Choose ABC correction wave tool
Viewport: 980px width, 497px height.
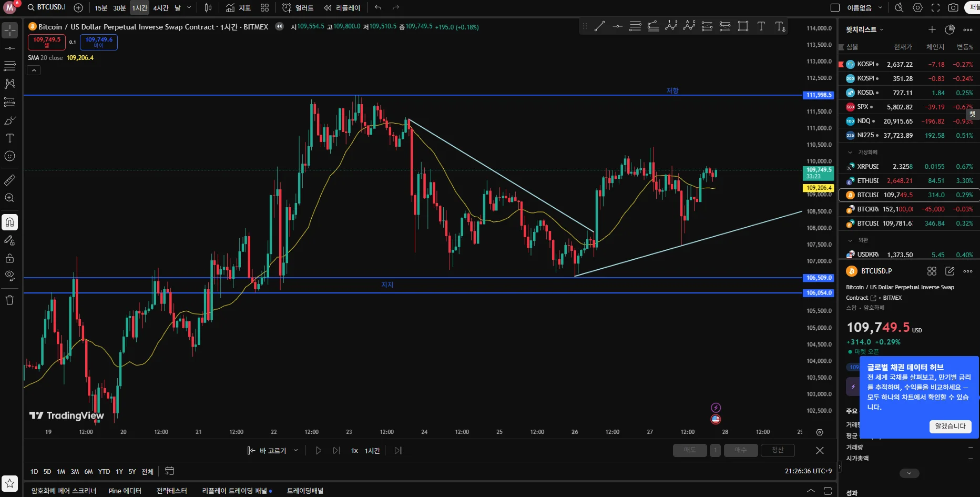(x=689, y=26)
